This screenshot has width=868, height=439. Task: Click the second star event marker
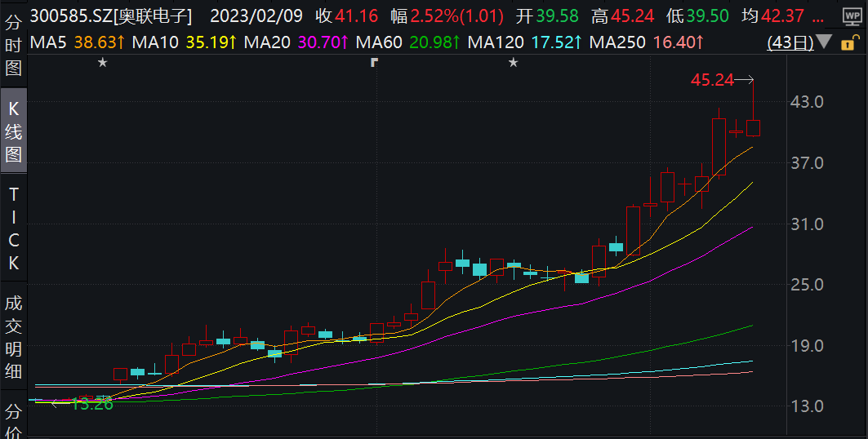(x=513, y=63)
